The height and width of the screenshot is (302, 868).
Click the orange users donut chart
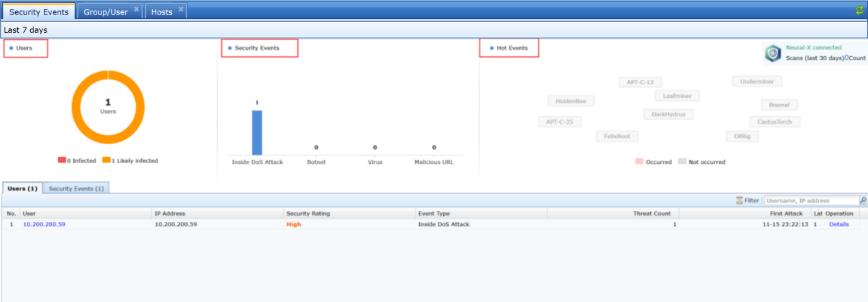108,106
